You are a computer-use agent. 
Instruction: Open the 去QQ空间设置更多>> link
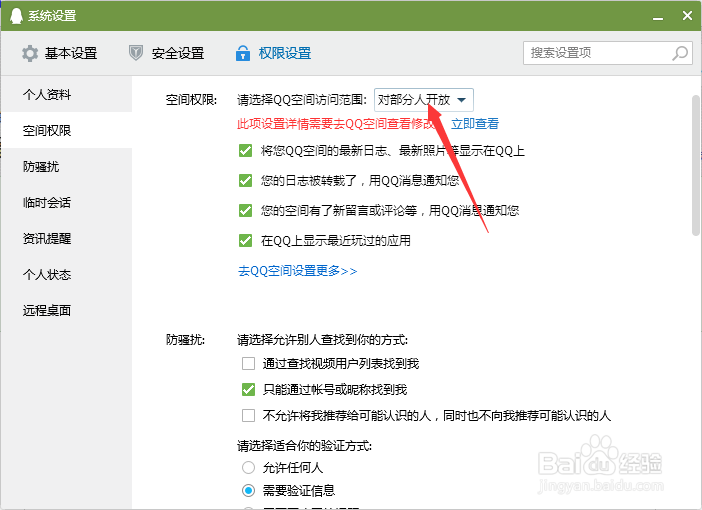click(x=297, y=271)
